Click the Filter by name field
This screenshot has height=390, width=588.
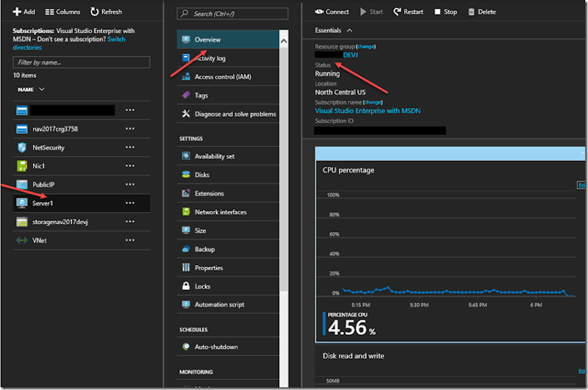pyautogui.click(x=82, y=62)
